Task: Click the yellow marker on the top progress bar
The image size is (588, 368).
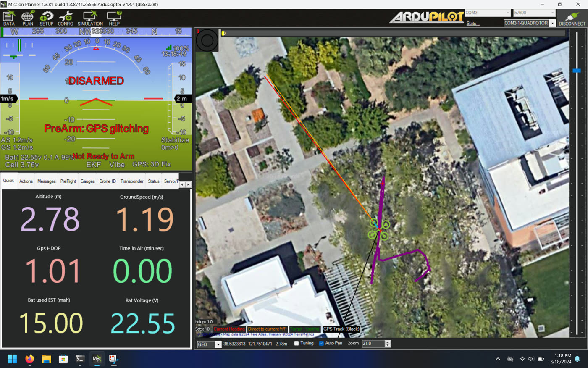Action: (x=223, y=33)
